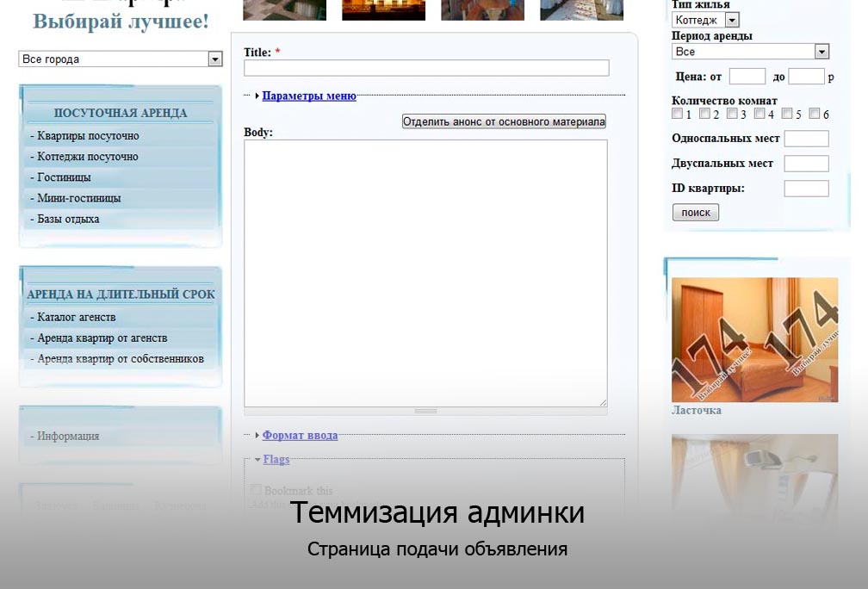Check the 1-room checkbox
Image resolution: width=868 pixels, height=589 pixels.
point(677,113)
